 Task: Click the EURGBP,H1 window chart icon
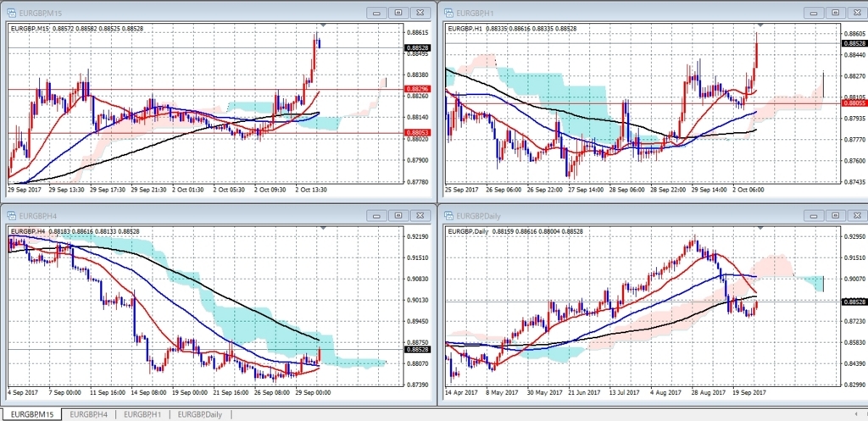[x=449, y=12]
